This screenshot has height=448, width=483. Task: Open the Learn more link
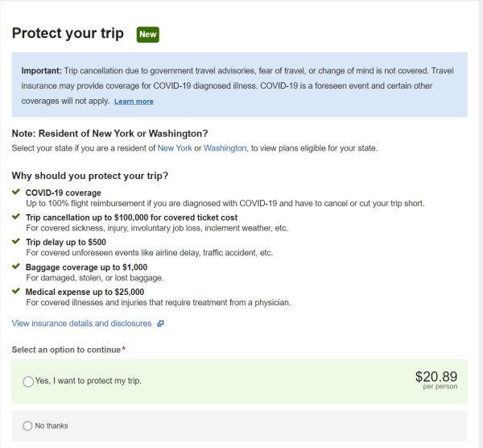(x=134, y=102)
